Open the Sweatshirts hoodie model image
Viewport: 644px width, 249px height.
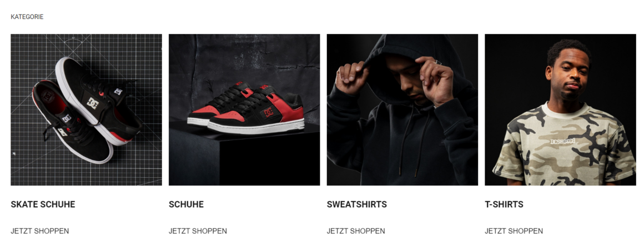click(x=402, y=109)
